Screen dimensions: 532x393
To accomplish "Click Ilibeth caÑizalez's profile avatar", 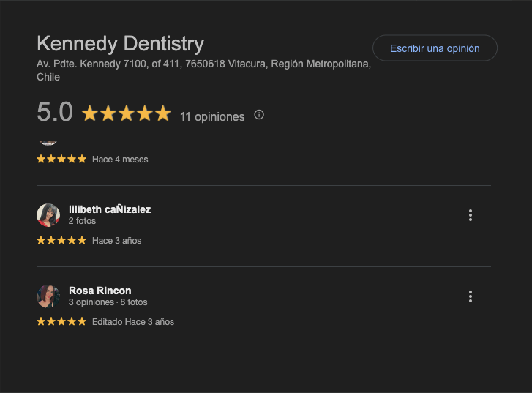I will pos(48,215).
